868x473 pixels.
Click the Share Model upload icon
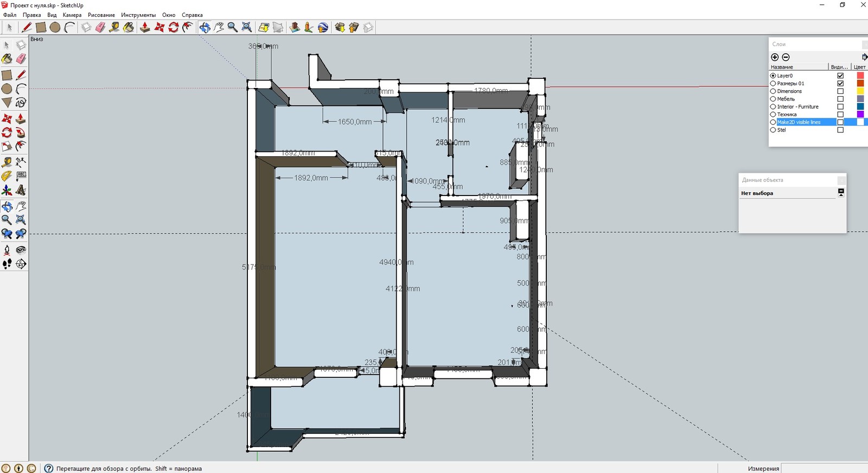click(354, 27)
